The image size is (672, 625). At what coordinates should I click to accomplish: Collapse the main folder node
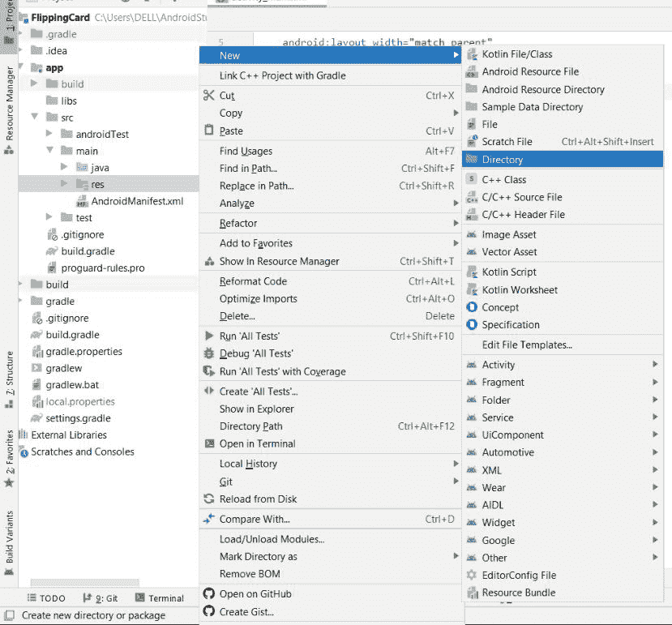coord(50,151)
